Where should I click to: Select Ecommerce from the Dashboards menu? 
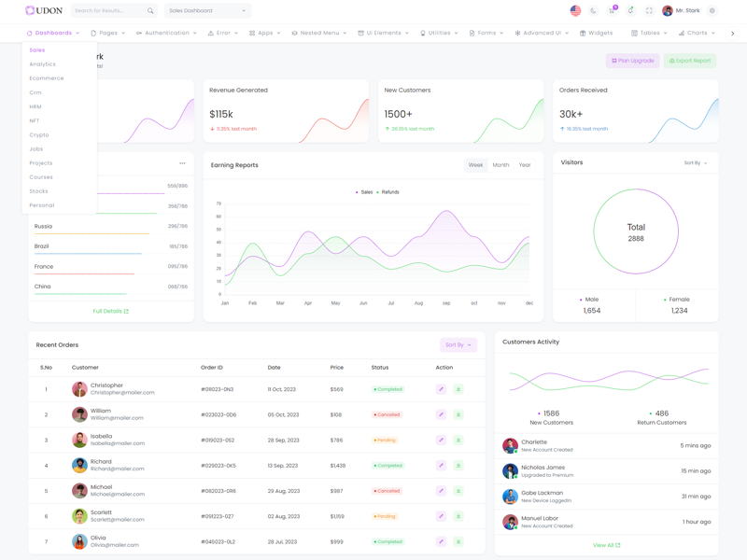tap(47, 78)
